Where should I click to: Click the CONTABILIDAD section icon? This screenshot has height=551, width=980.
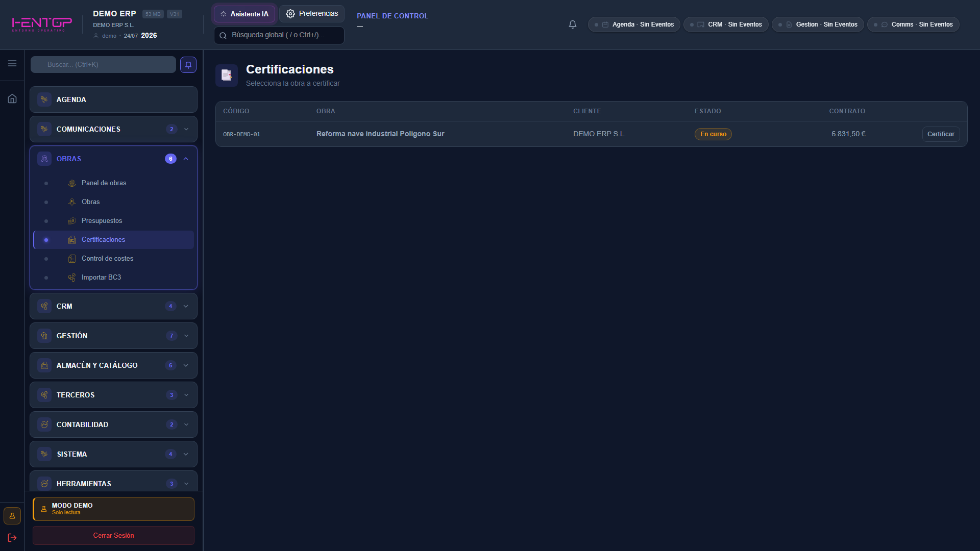[44, 424]
